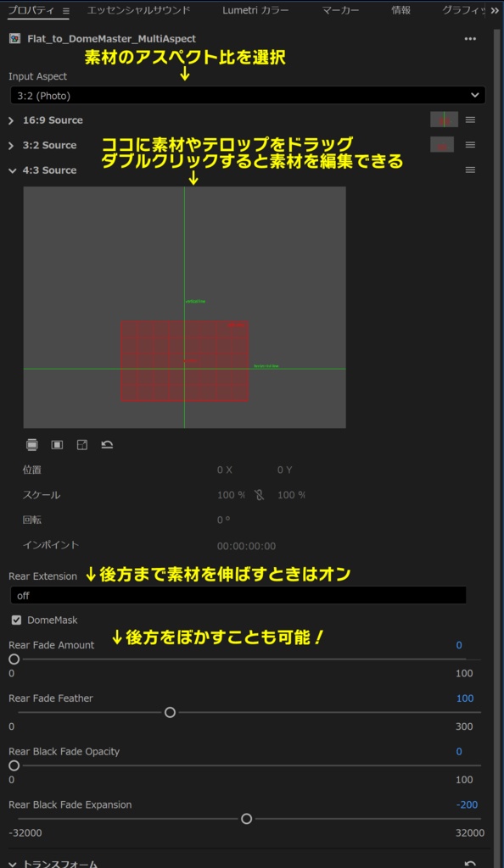
Task: Switch to the マーカー tab
Action: [x=340, y=10]
